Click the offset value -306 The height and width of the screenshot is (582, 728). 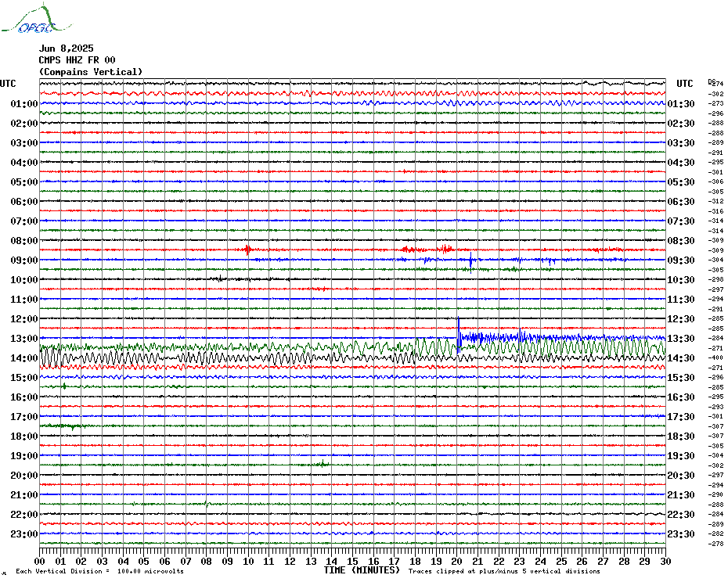click(716, 182)
